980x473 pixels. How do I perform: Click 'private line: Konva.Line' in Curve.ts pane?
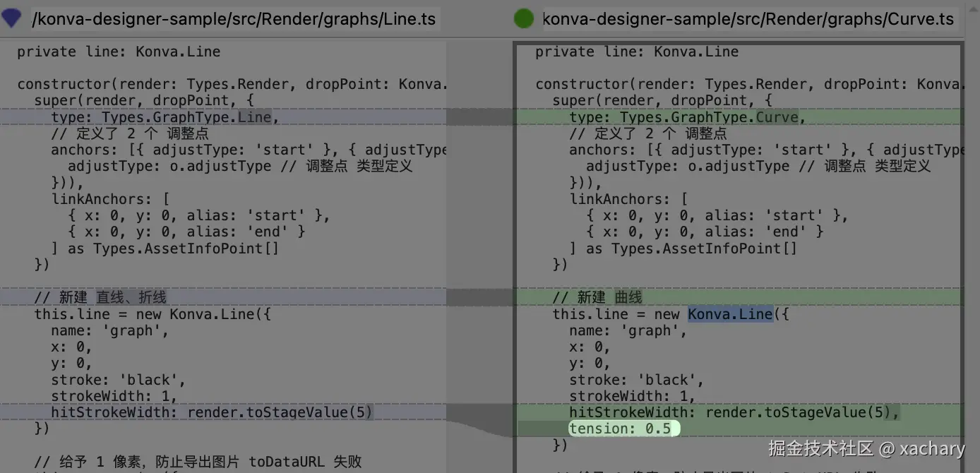pos(637,52)
